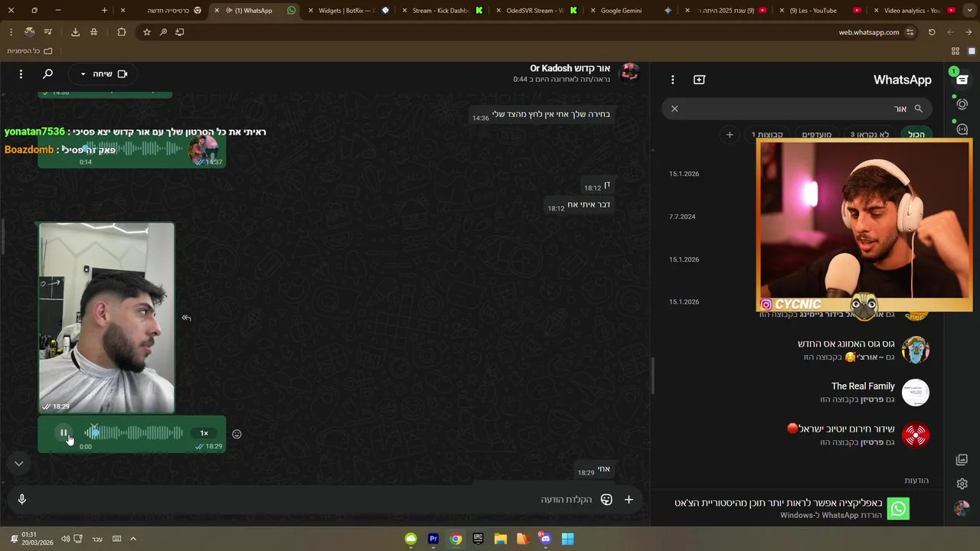Open Epic Games from the taskbar
The width and height of the screenshot is (980, 551).
pos(478,539)
